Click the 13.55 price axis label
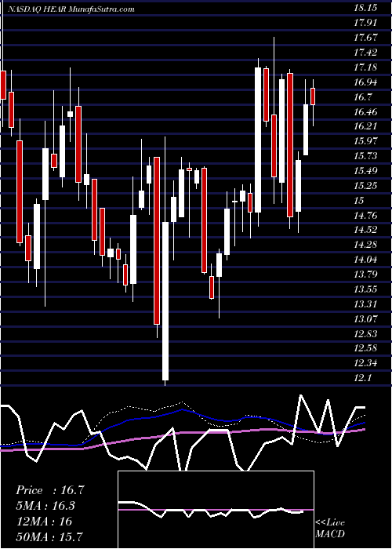 click(365, 289)
